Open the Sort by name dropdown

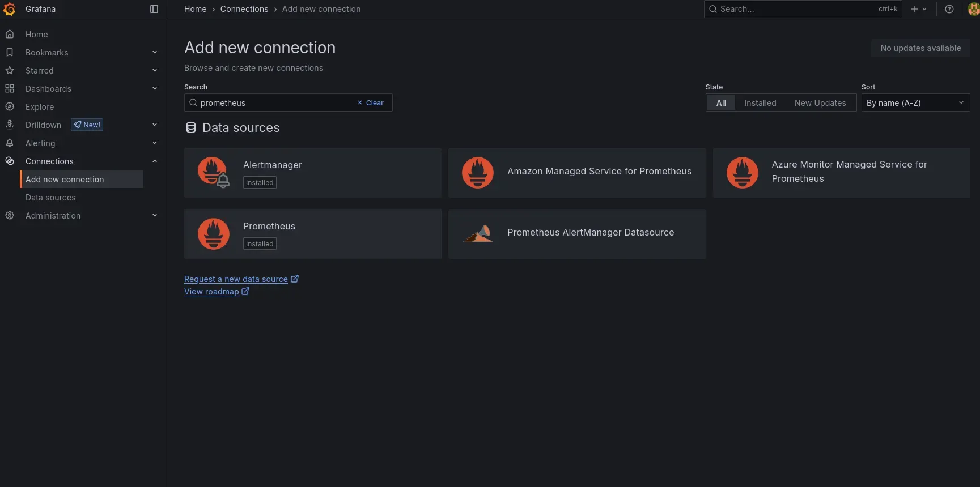pyautogui.click(x=915, y=103)
